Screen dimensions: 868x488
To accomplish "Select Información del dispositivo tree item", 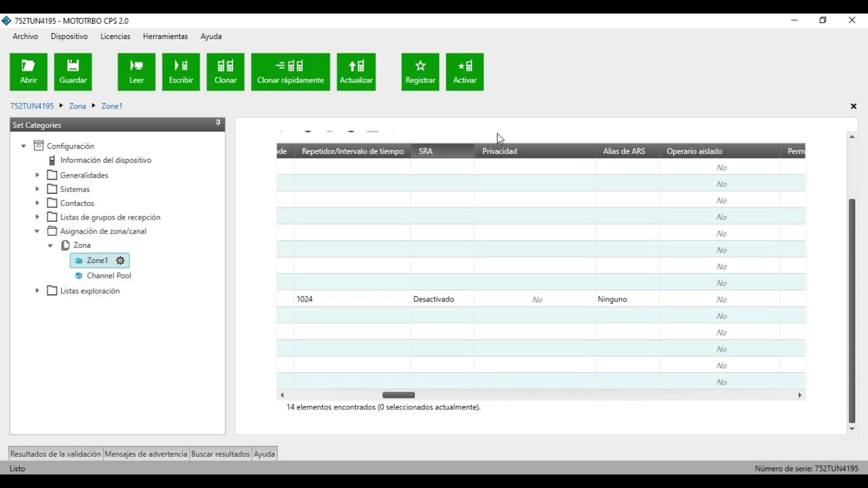I will click(106, 161).
